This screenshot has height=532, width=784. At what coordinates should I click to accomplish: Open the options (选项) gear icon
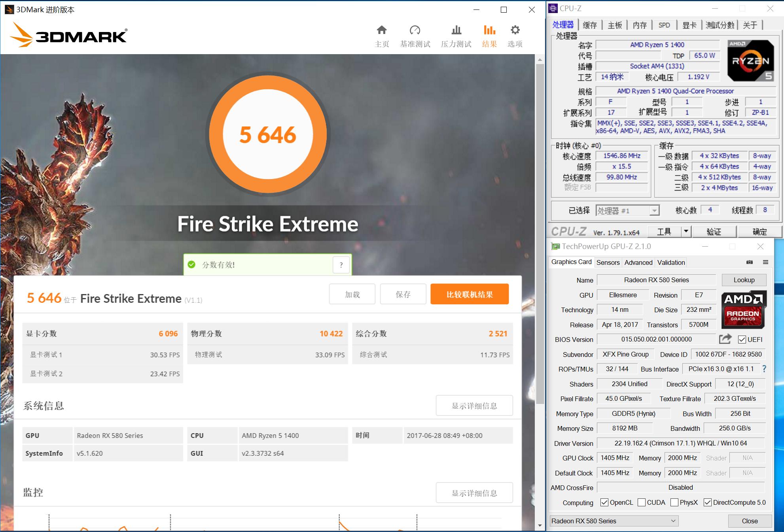pos(515,30)
